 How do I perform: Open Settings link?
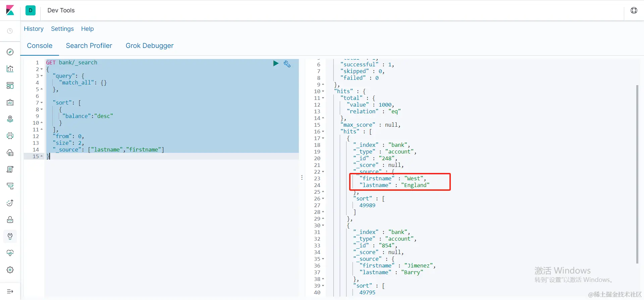(x=62, y=29)
